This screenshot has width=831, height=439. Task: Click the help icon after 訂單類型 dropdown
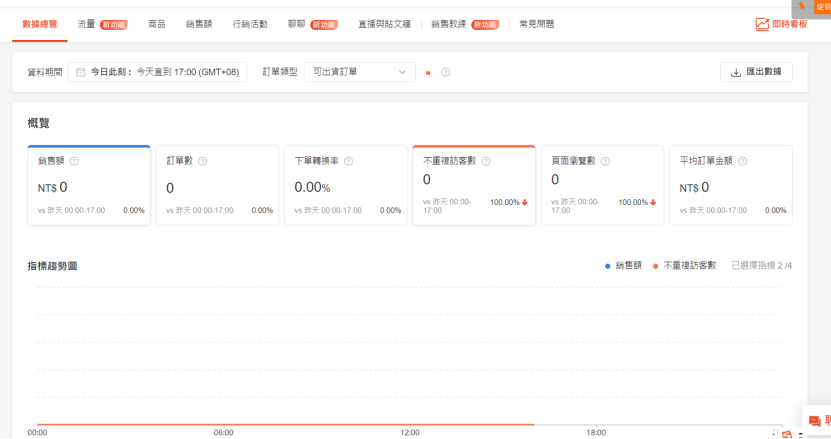click(x=446, y=72)
